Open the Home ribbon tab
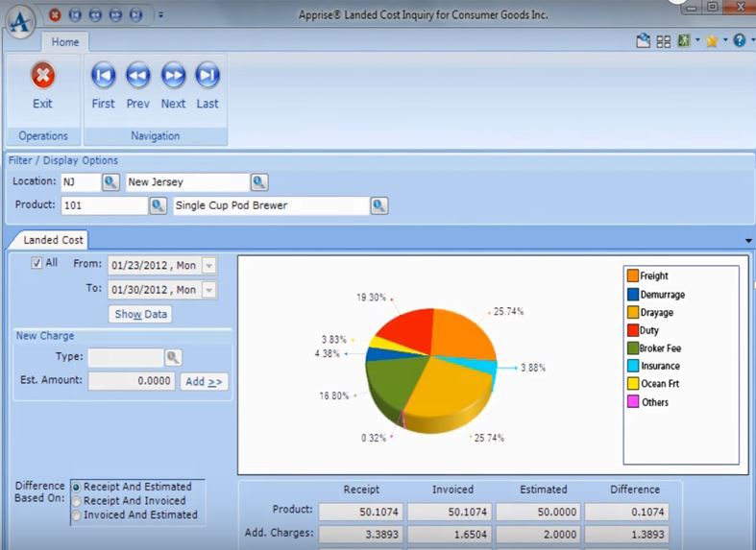Screen dimensions: 756x550 (65, 42)
